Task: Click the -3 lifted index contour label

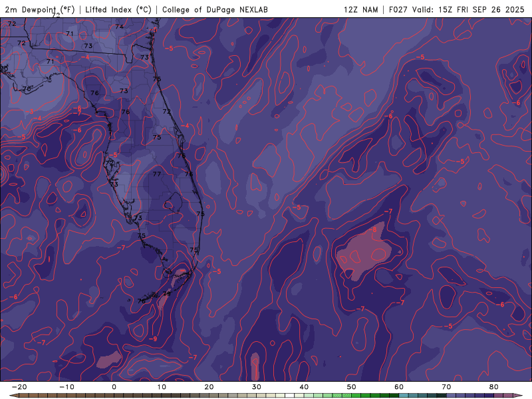Action: (x=29, y=112)
